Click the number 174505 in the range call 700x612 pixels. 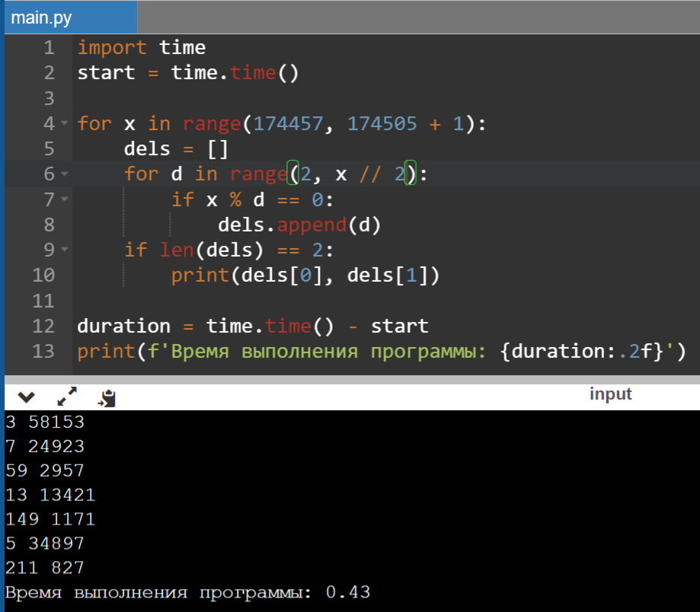pyautogui.click(x=382, y=123)
